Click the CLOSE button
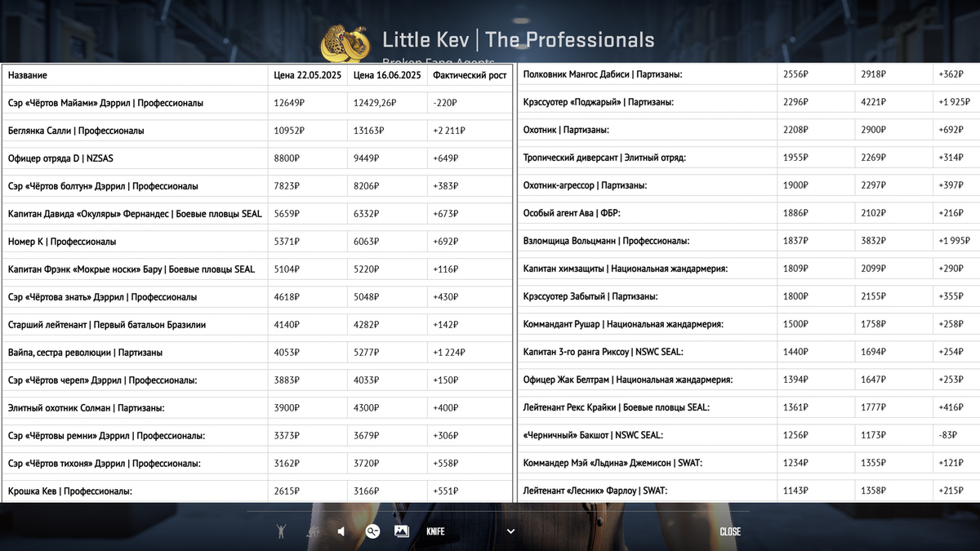This screenshot has width=980, height=551. 730,531
